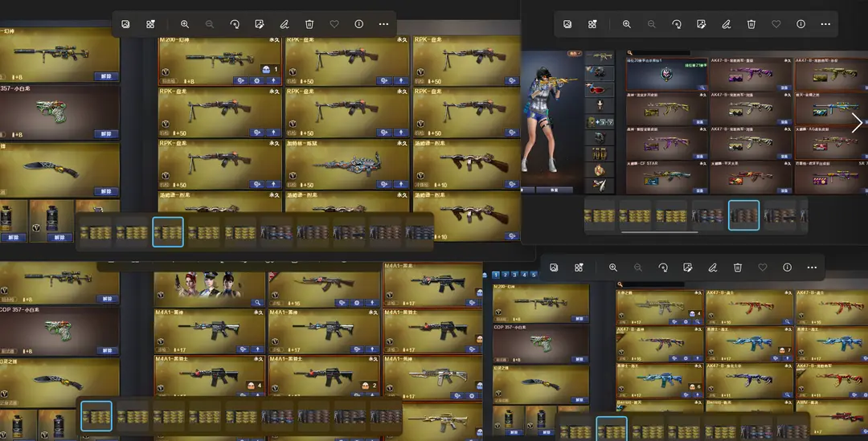The height and width of the screenshot is (441, 868).
Task: Click the picture icon in top-left viewer toolbar
Action: click(x=125, y=24)
